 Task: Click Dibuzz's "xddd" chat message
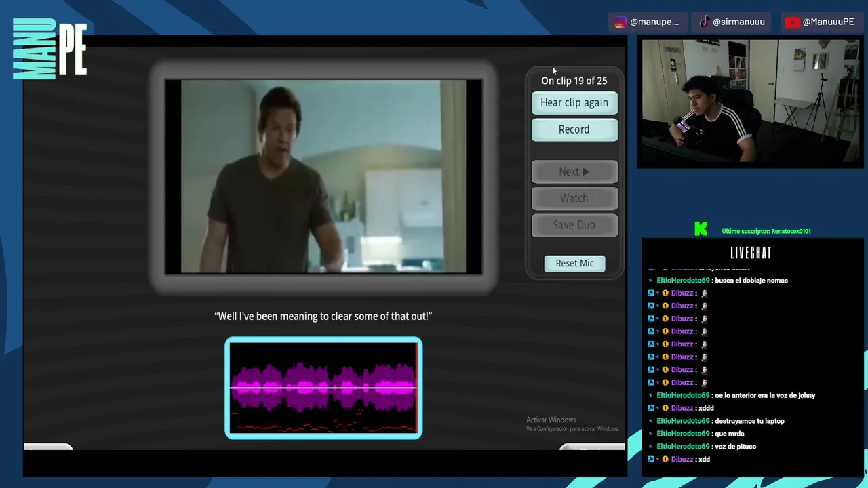point(706,409)
